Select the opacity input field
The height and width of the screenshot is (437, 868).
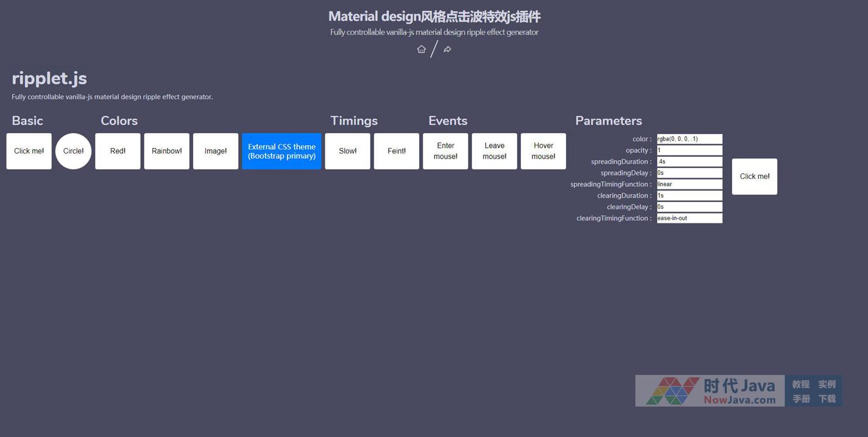click(x=689, y=150)
